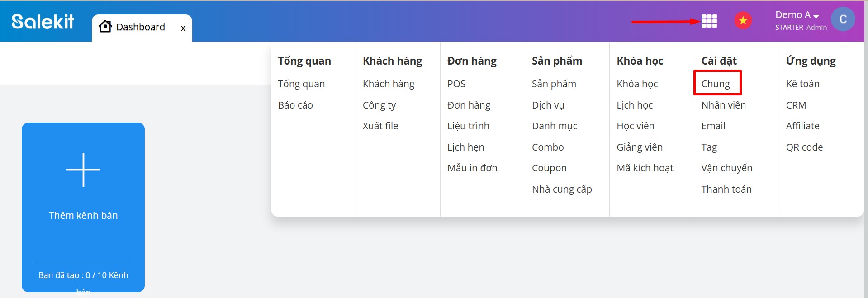868x298 pixels.
Task: Close the Dashboard tab
Action: (x=183, y=28)
